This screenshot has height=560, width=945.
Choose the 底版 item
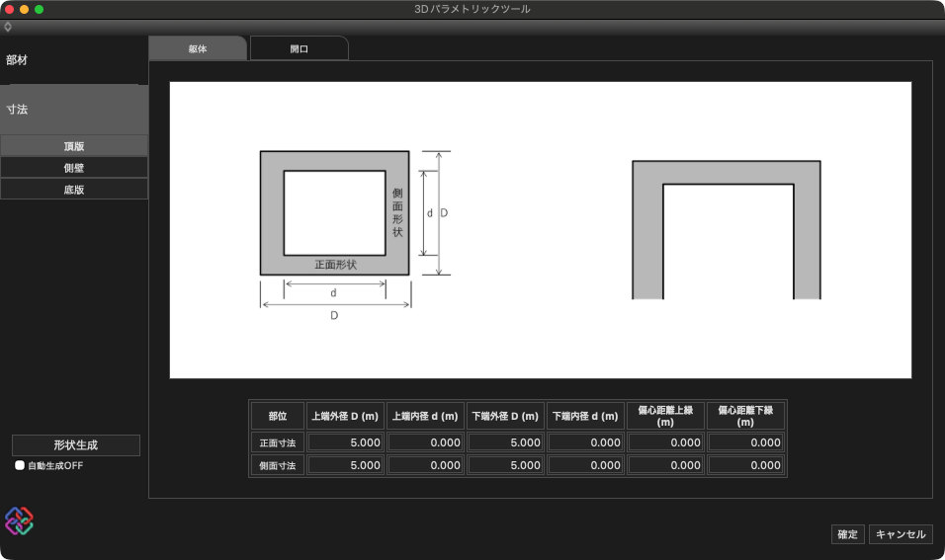tap(74, 190)
